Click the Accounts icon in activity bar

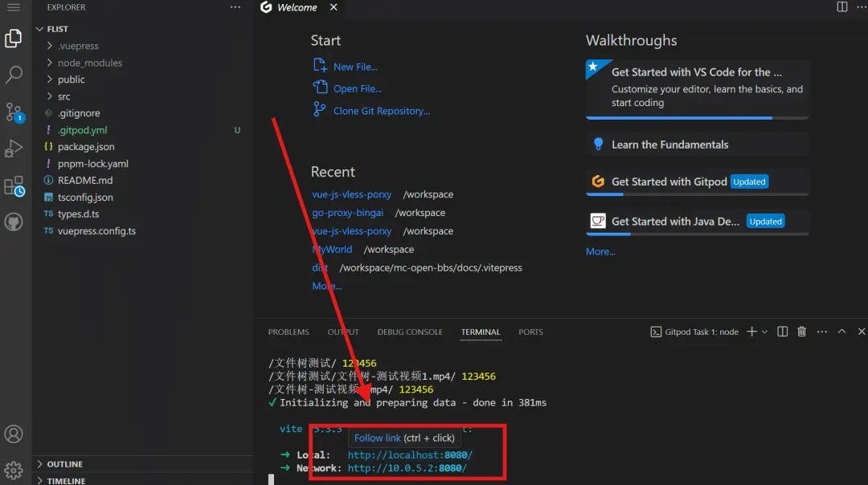click(x=14, y=434)
